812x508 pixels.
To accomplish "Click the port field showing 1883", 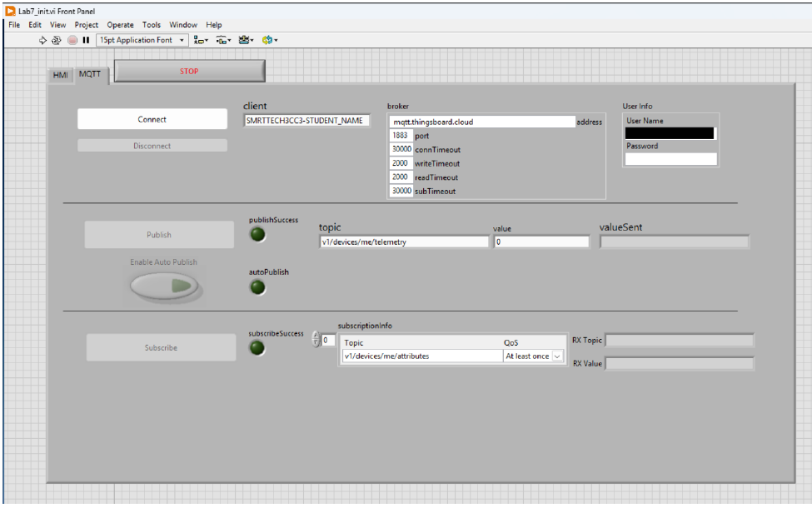I will tap(401, 136).
